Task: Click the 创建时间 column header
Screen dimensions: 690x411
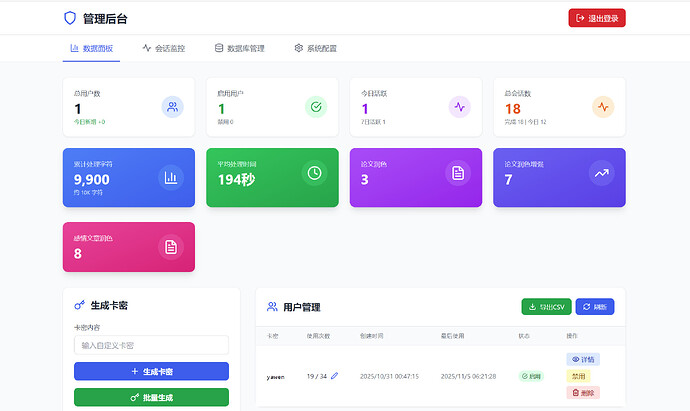Action: click(x=371, y=336)
